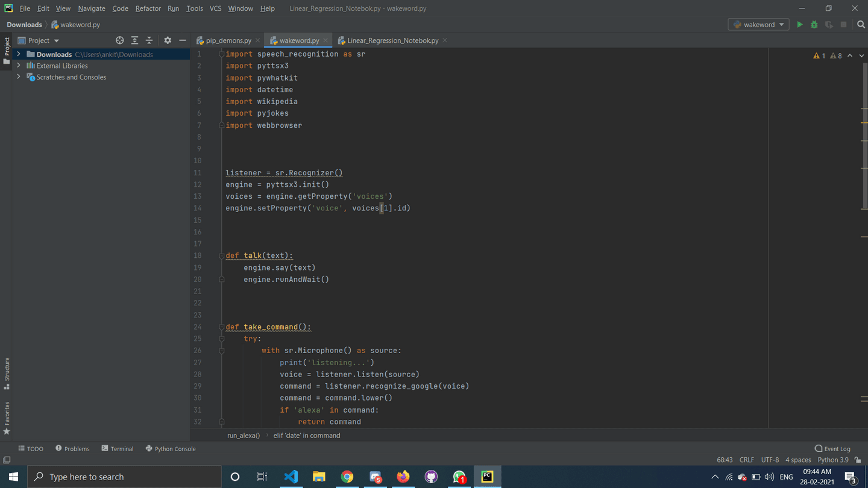
Task: Collapse the imports fold marker
Action: tap(221, 54)
